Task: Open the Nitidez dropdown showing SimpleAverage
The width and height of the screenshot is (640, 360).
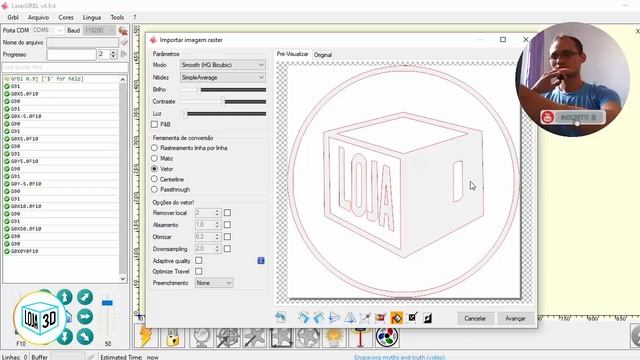Action: (x=223, y=78)
